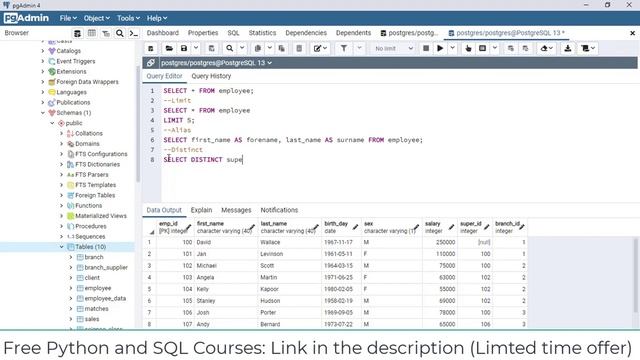The height and width of the screenshot is (360, 640).
Task: Expand the employee table node
Action: [71, 288]
